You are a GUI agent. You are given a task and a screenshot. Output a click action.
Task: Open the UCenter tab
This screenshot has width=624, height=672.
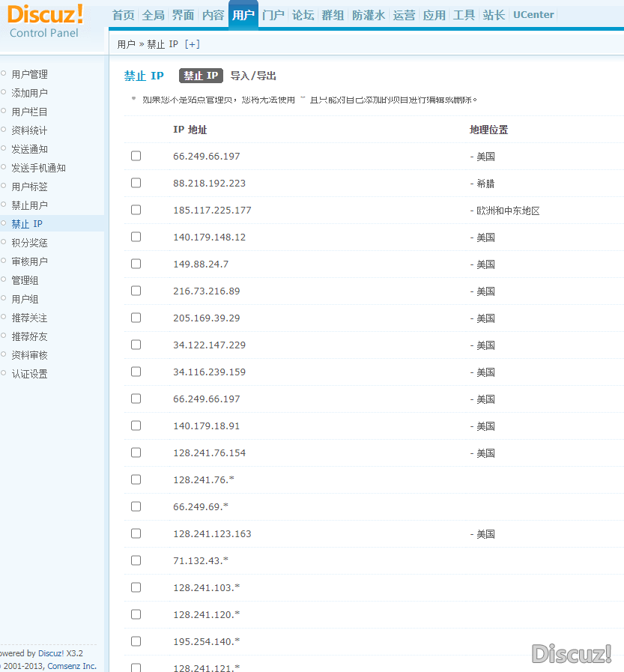pyautogui.click(x=533, y=15)
